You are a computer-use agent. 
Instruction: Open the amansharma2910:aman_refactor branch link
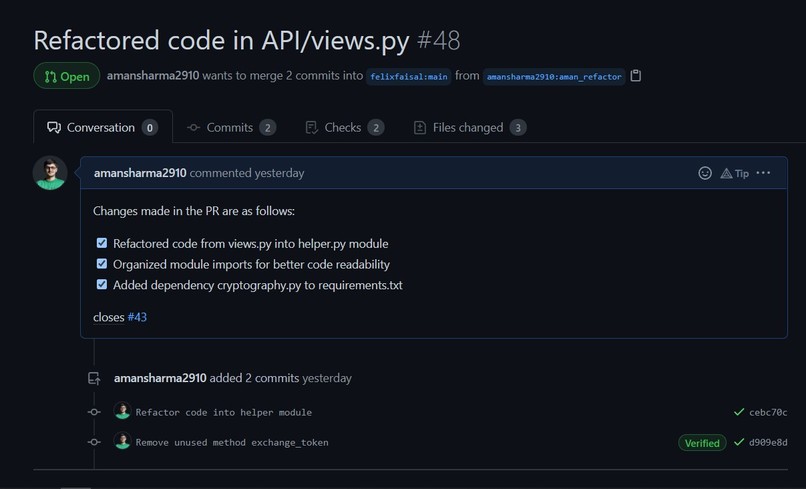pos(554,77)
